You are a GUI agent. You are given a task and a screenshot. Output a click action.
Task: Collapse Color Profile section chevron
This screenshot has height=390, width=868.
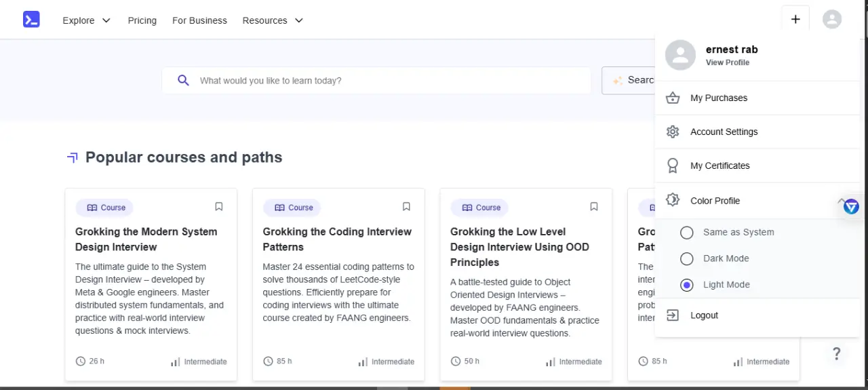point(841,201)
